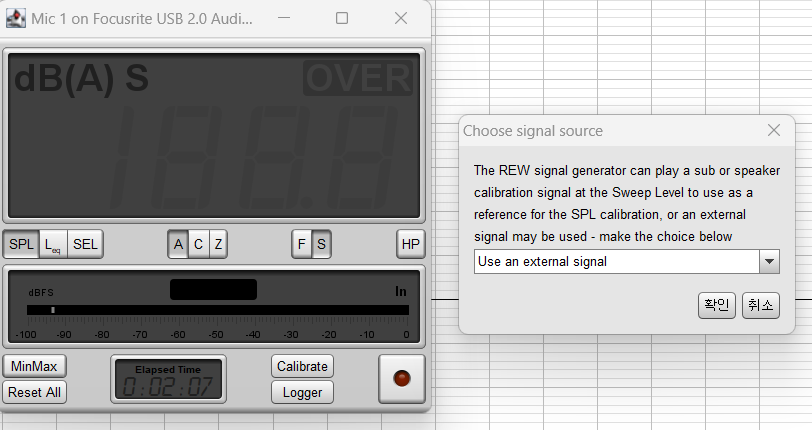The width and height of the screenshot is (812, 430).
Task: Start SPL logging with the red record button
Action: pos(402,379)
